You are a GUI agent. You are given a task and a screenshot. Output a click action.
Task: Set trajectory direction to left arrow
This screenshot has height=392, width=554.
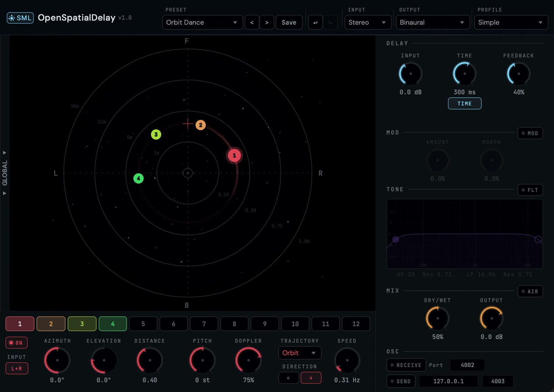[x=289, y=378]
